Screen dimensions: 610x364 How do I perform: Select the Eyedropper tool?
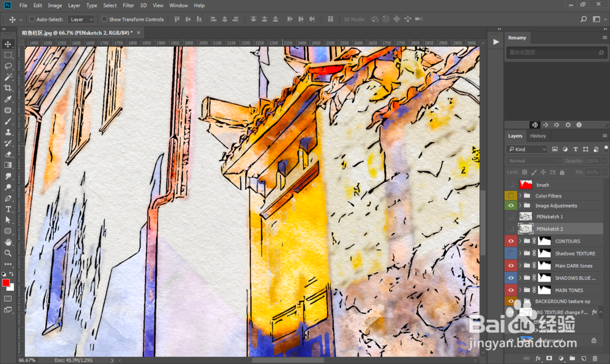tap(8, 99)
